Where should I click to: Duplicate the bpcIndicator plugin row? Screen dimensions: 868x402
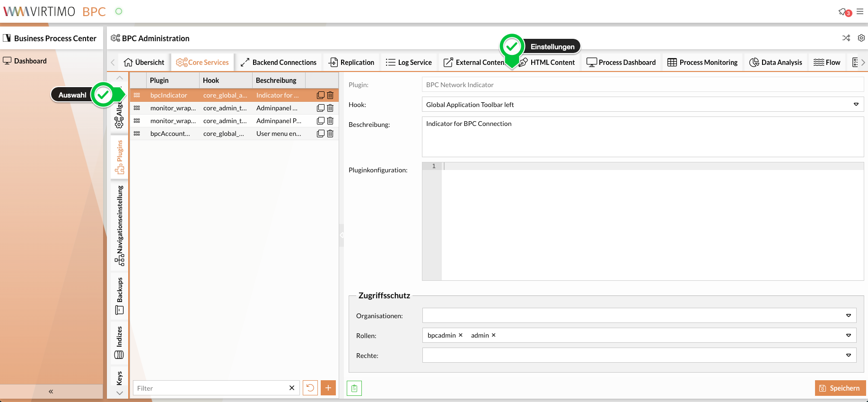coord(320,95)
